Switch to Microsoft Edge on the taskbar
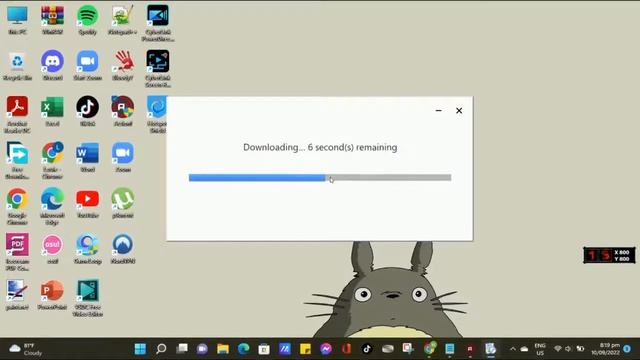Screen dimensions: 640x360 pos(244,349)
